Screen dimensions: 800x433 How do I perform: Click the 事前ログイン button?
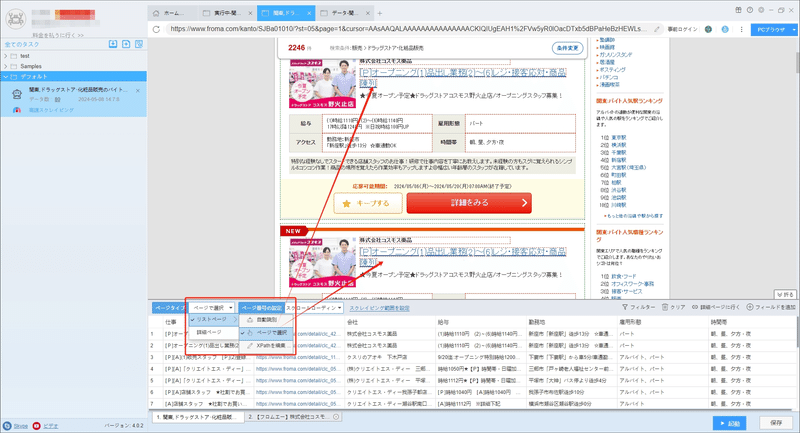(x=682, y=29)
